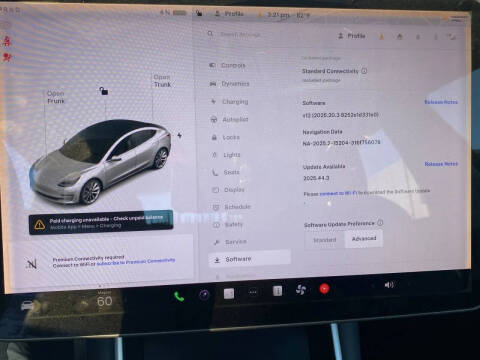This screenshot has width=480, height=360.
Task: Open Release Notes for current software
Action: 441,102
